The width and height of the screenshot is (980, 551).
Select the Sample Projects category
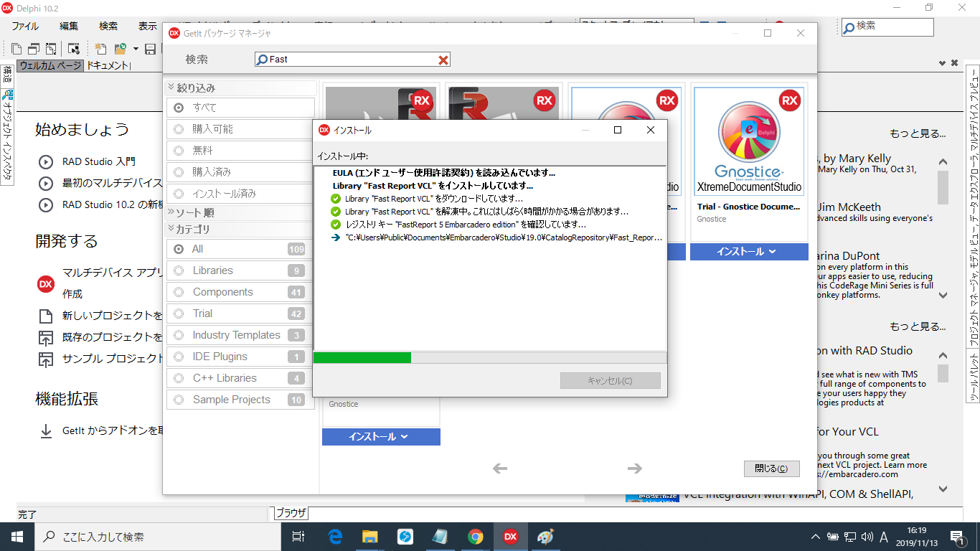coord(240,400)
